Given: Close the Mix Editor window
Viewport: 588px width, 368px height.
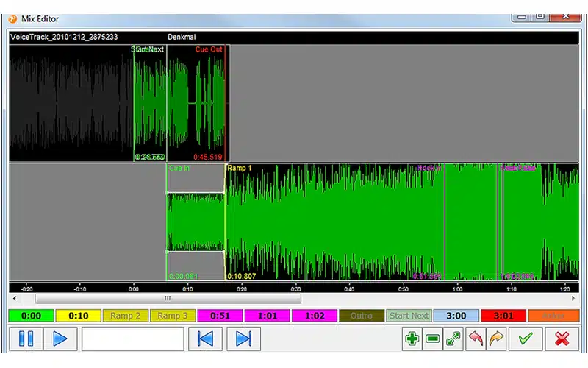Looking at the screenshot, I should pos(565,16).
